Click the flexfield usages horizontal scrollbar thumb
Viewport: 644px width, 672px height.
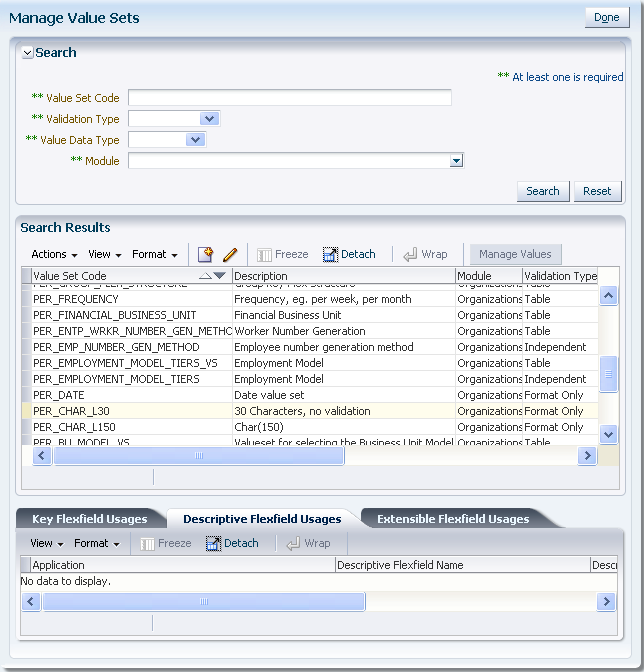point(204,602)
